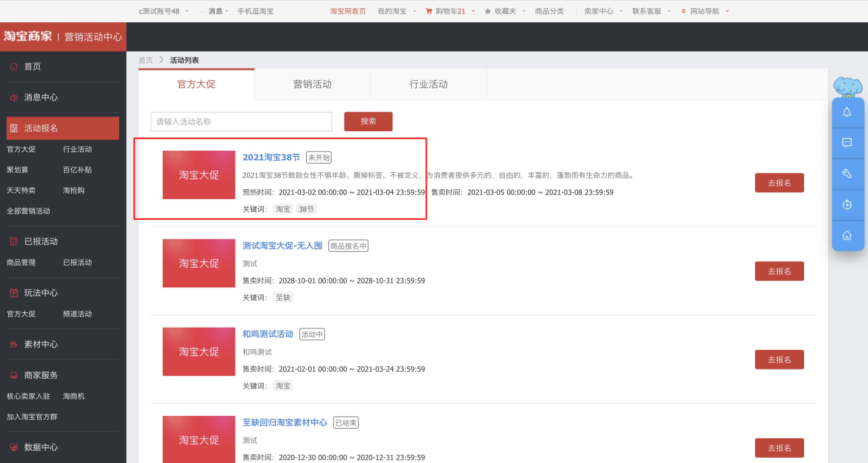Open 频道活动 under 玩法中心

coord(77,314)
